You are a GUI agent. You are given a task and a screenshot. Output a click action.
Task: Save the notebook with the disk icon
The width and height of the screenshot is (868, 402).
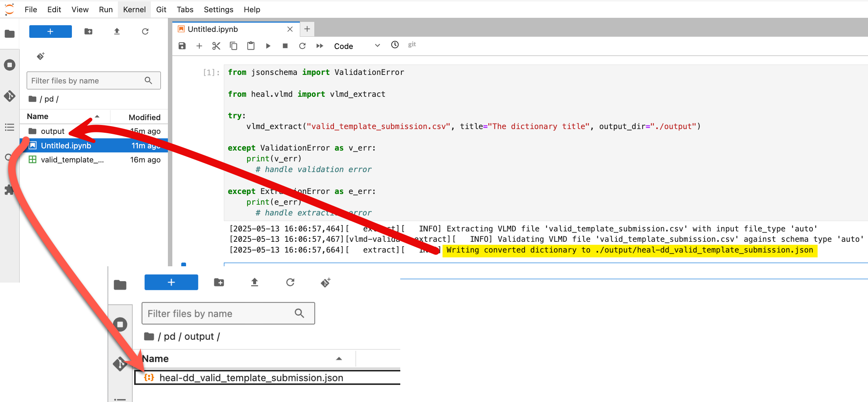pos(182,46)
